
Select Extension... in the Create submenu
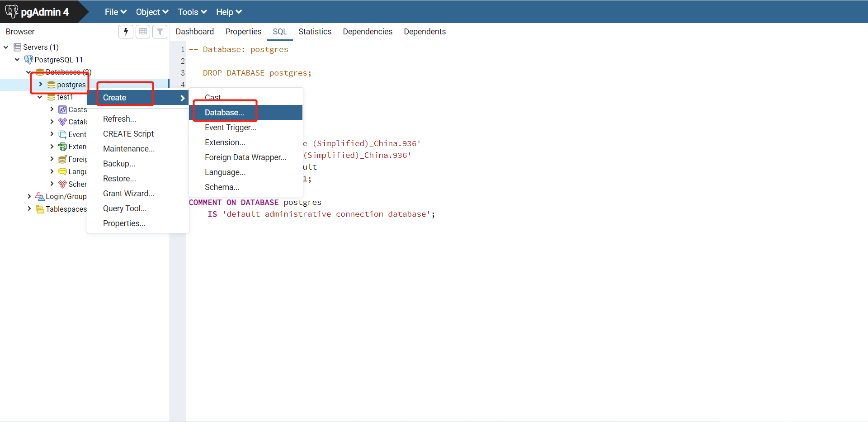(x=246, y=142)
